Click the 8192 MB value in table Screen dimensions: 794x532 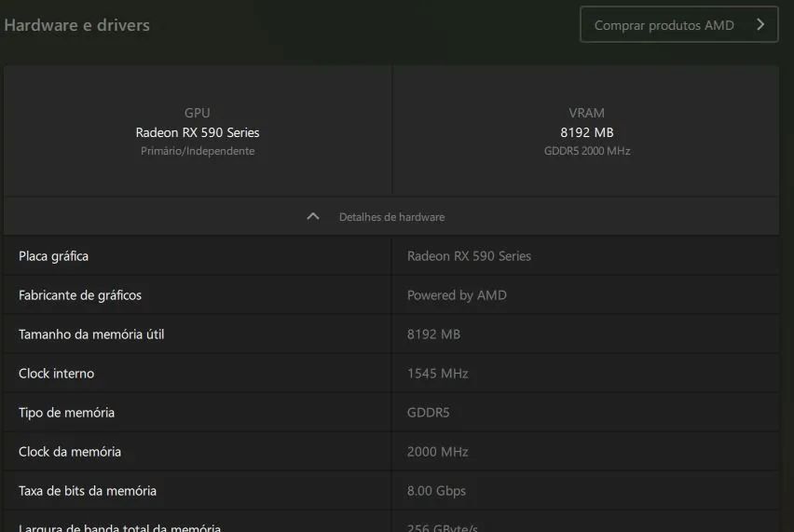pos(434,334)
